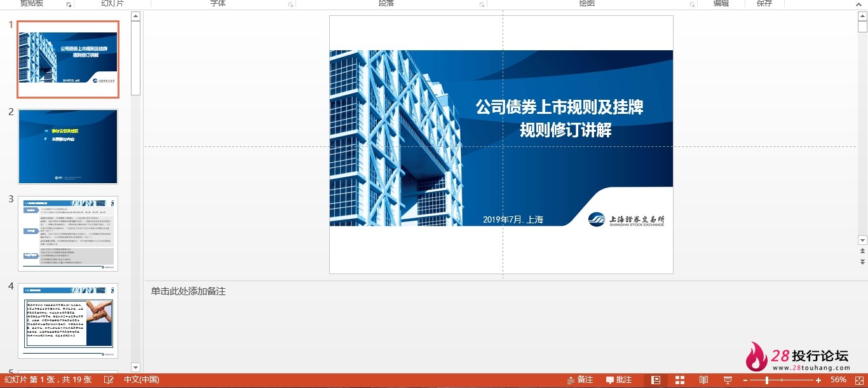Open comments pane with 批注 button
The width and height of the screenshot is (868, 388).
point(619,380)
